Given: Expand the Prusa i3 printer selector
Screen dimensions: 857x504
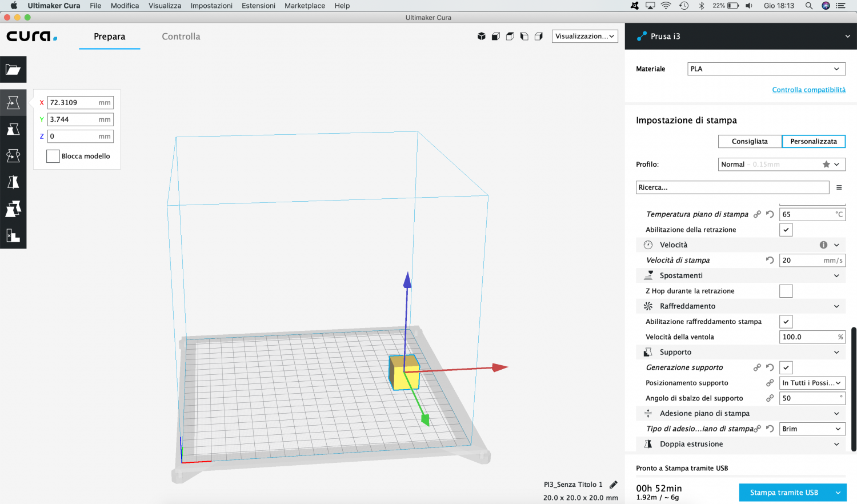Looking at the screenshot, I should [741, 36].
